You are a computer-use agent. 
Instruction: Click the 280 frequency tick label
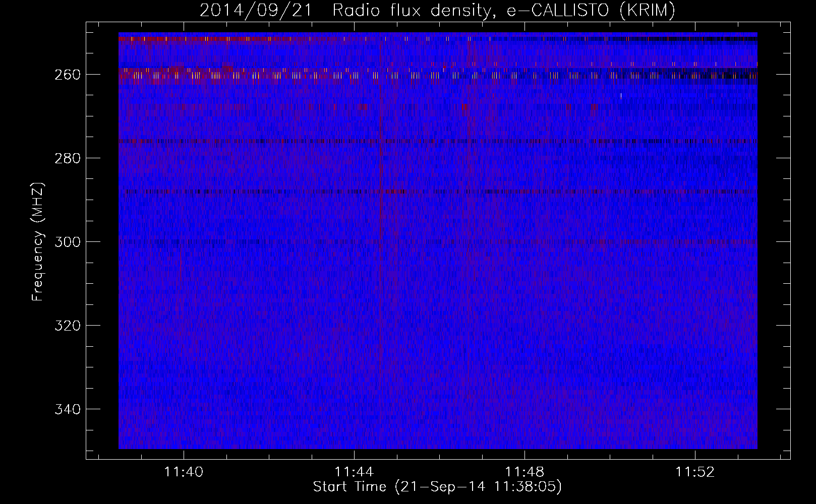tap(67, 158)
